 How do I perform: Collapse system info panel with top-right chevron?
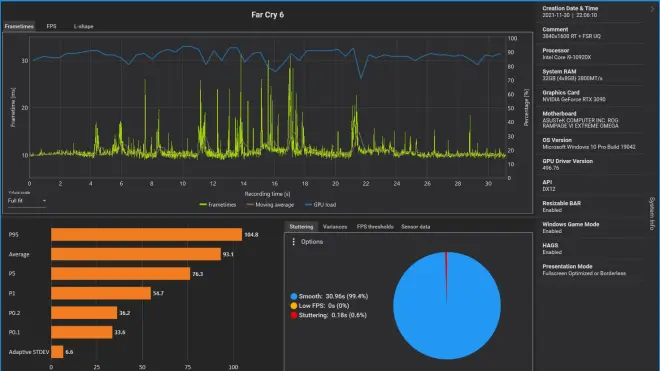(653, 9)
